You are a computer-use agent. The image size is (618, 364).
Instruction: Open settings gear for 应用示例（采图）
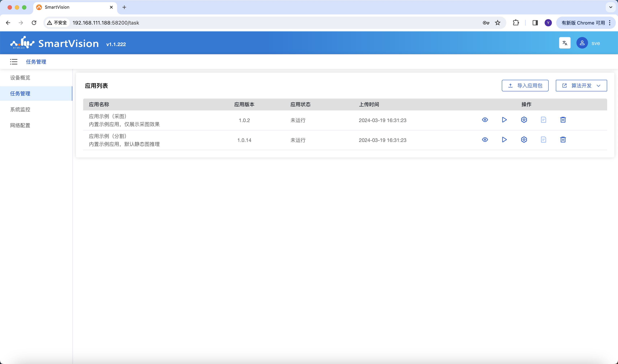[x=524, y=120]
